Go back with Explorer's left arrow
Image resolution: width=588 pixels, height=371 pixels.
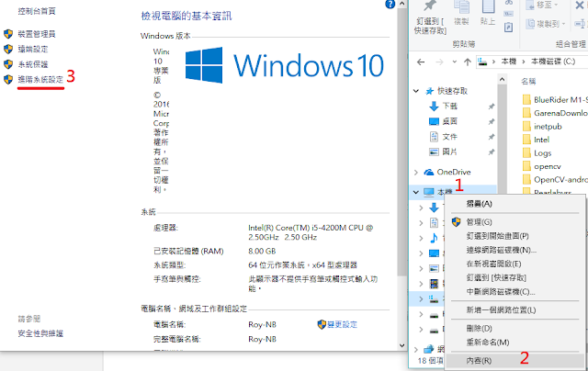pyautogui.click(x=421, y=62)
